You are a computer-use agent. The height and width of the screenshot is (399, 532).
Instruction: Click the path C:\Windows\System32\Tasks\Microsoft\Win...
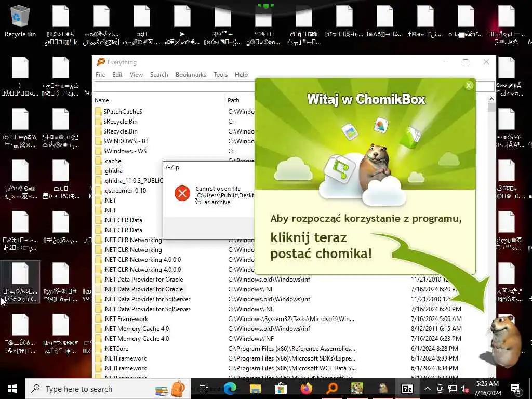pos(291,318)
